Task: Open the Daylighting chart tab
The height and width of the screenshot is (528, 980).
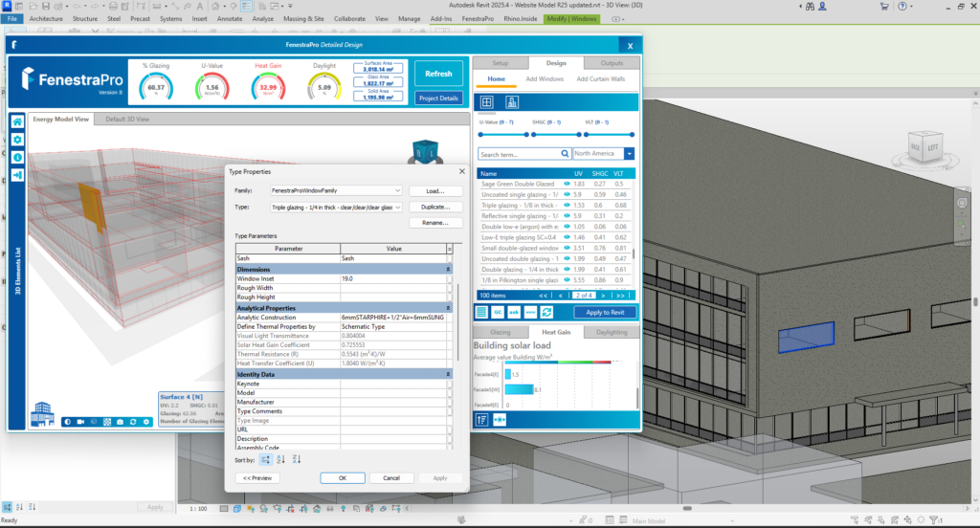Action: click(x=612, y=333)
